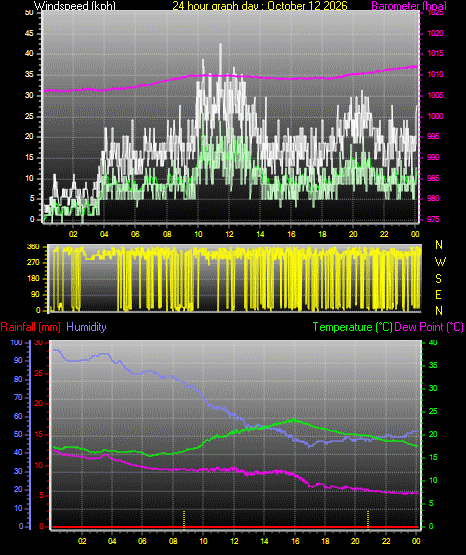Click the 1010 value on barometer axis
Viewport: 466px width, 555px height.
click(x=435, y=75)
